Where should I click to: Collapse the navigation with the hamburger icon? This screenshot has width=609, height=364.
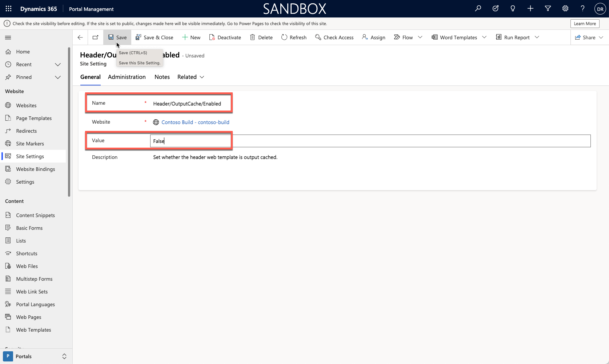tap(8, 37)
